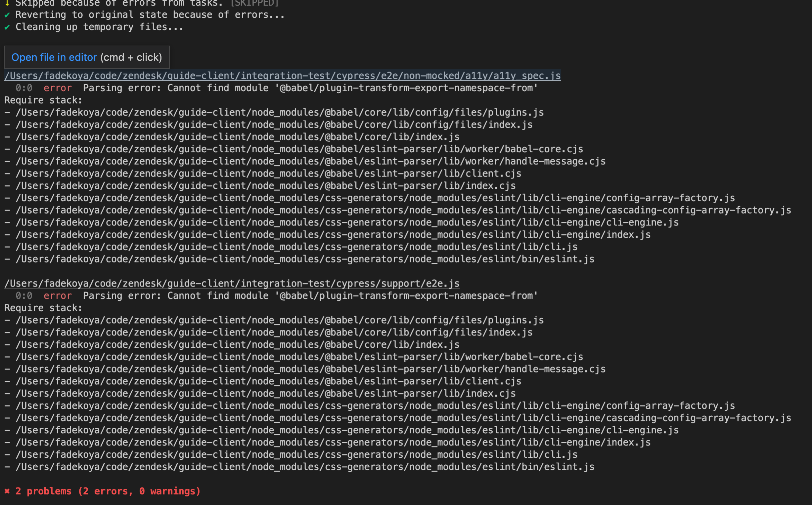This screenshot has width=812, height=505.
Task: Click the red "error" label under a11y_spec.js
Action: (x=58, y=88)
